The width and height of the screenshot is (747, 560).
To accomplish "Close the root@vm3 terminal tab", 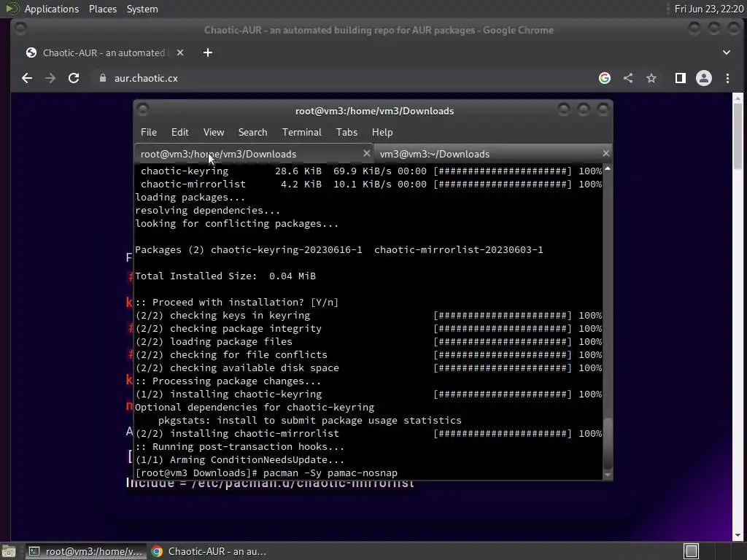I will [366, 153].
